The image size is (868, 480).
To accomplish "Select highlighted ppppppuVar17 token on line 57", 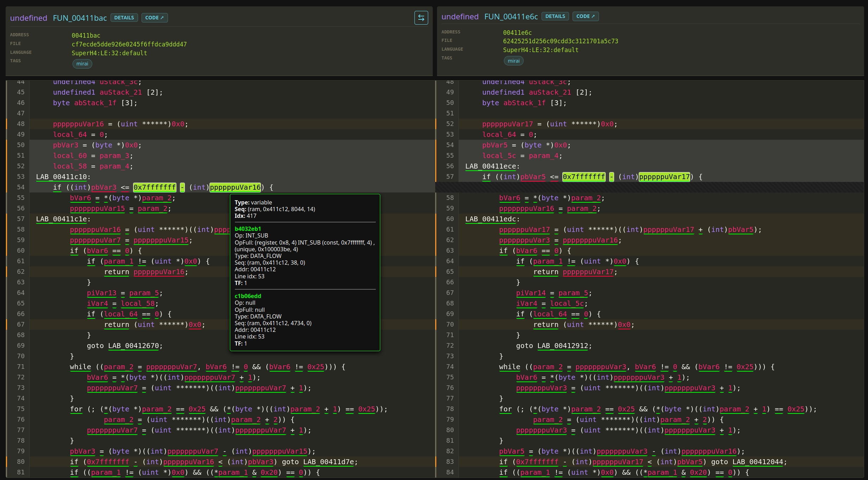I will 664,177.
